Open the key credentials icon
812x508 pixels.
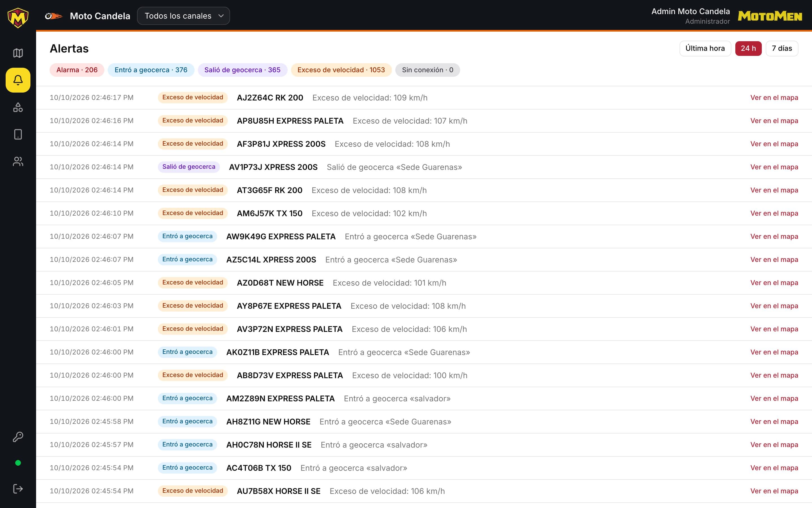point(18,437)
